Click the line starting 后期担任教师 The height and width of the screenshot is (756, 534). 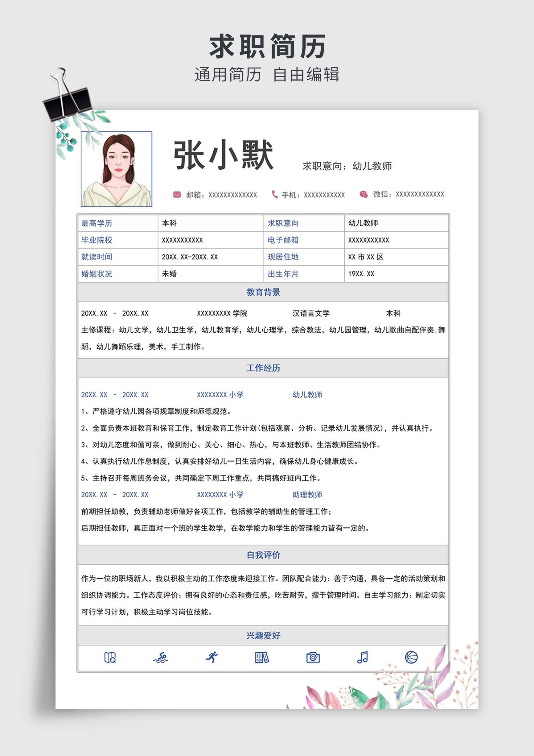[225, 528]
